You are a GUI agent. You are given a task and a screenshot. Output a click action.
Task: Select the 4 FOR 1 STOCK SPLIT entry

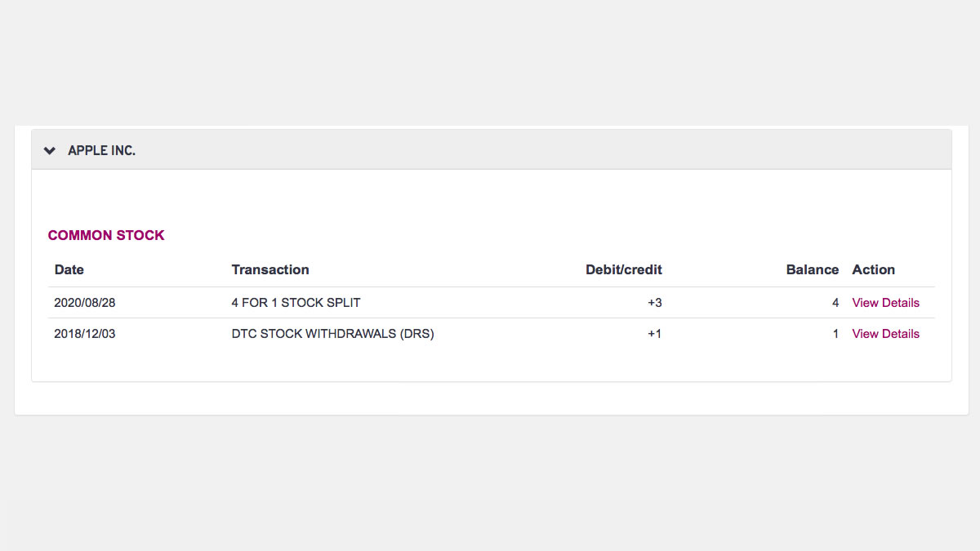(296, 303)
